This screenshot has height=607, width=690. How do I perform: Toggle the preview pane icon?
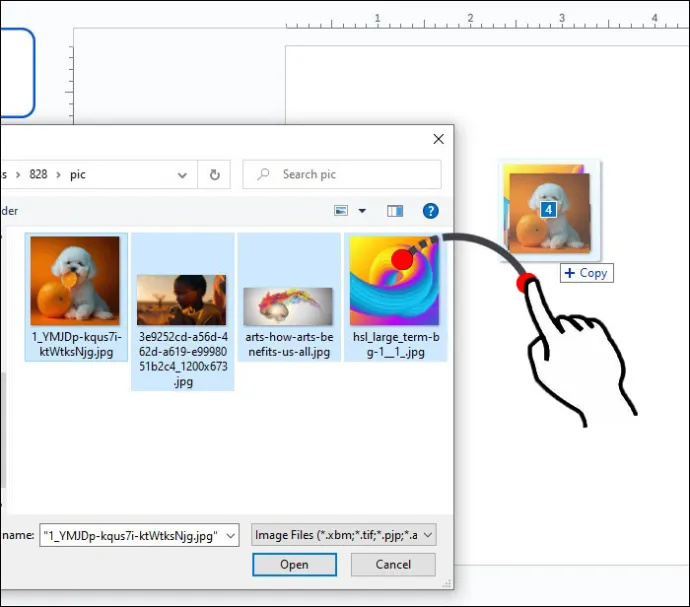[x=395, y=211]
